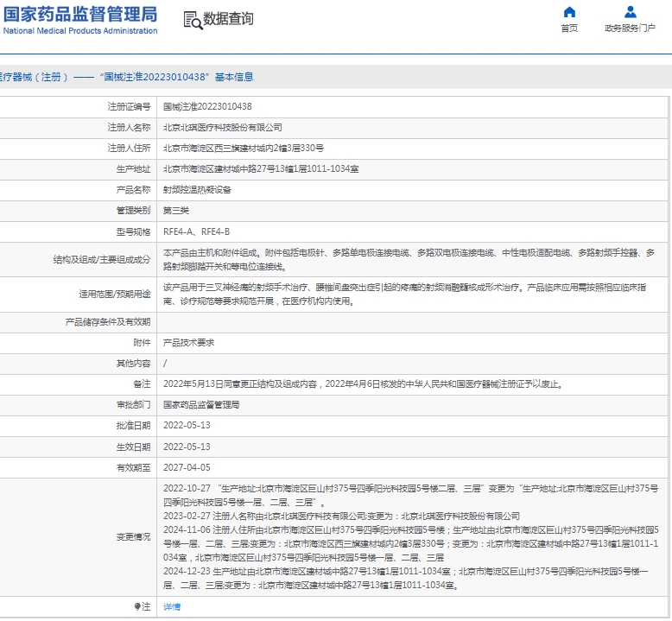The image size is (672, 621).
Task: Open the 详情 link
Action: pyautogui.click(x=172, y=606)
